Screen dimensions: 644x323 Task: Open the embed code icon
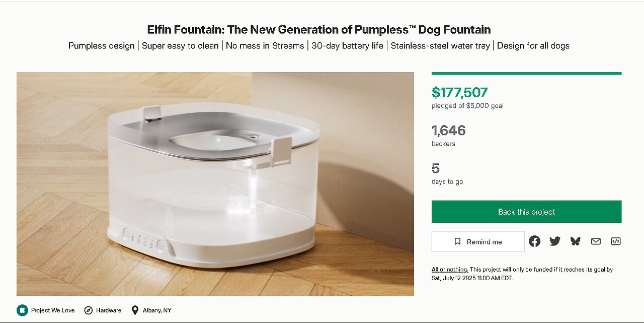616,241
